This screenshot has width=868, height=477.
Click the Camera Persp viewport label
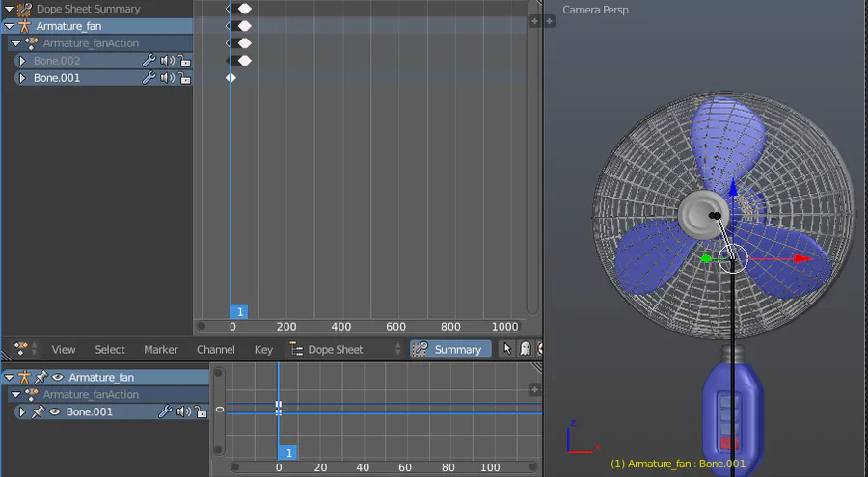tap(595, 10)
